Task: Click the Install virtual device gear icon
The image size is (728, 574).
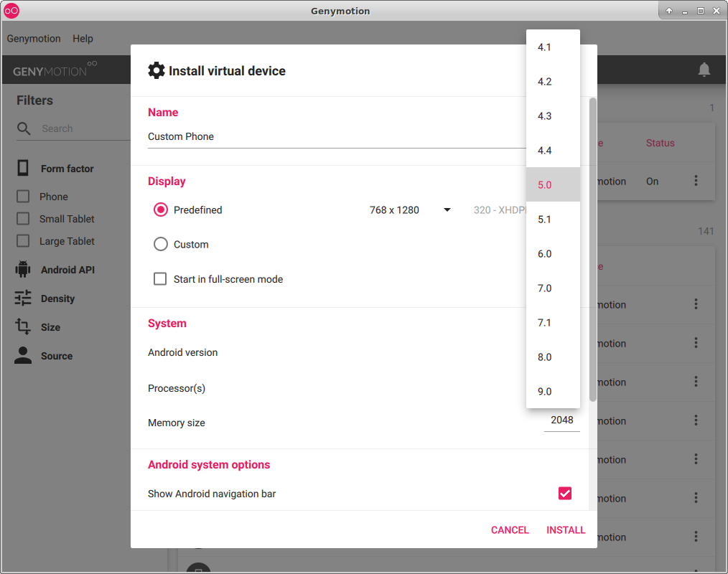Action: [x=157, y=70]
